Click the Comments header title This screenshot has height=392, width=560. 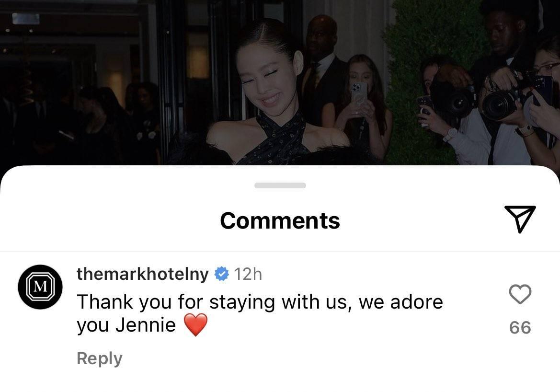point(280,220)
